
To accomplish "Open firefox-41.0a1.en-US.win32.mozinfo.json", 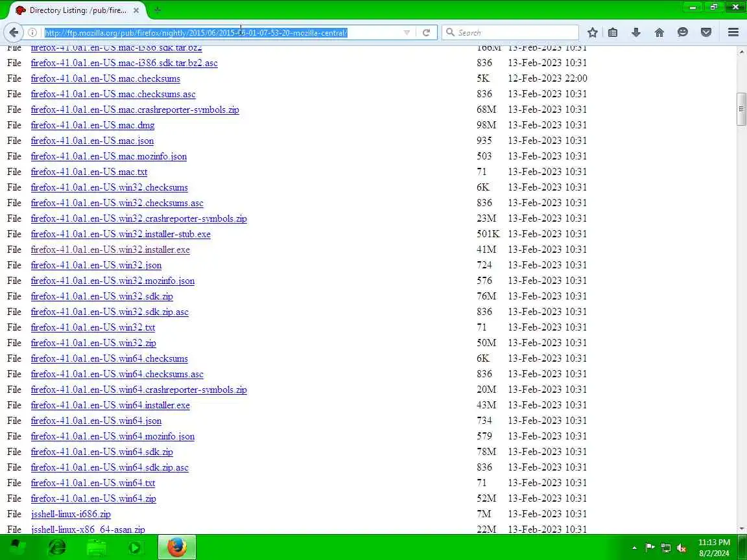I will (112, 281).
